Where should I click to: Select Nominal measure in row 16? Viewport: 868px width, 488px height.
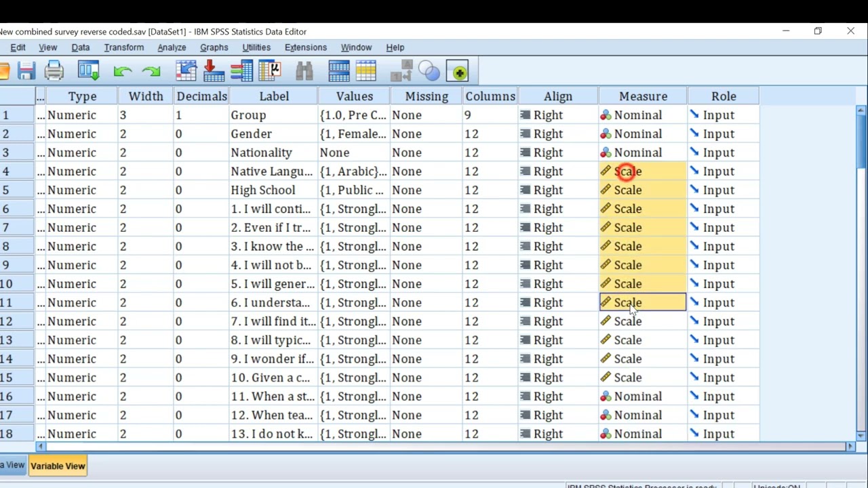click(643, 396)
